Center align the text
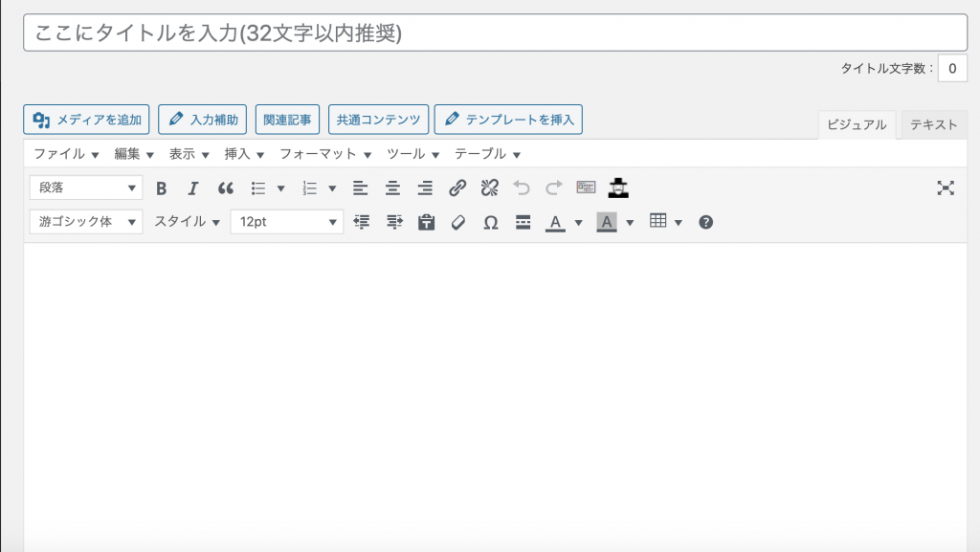Screen dimensions: 980x552 click(x=392, y=188)
